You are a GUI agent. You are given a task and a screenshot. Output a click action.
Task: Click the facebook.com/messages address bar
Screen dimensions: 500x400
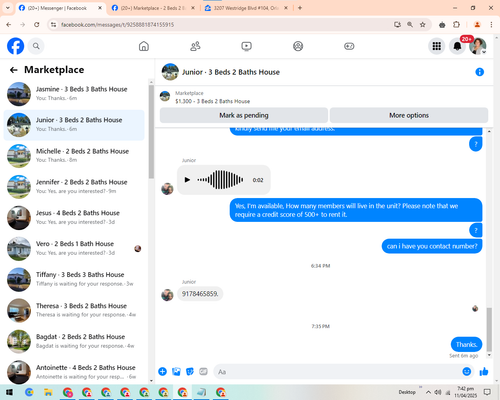coord(220,25)
